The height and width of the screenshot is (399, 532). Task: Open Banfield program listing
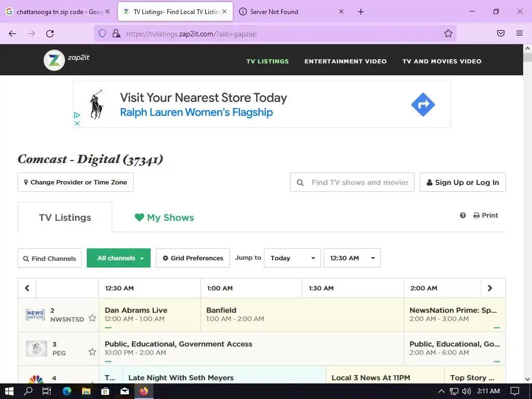tap(302, 315)
